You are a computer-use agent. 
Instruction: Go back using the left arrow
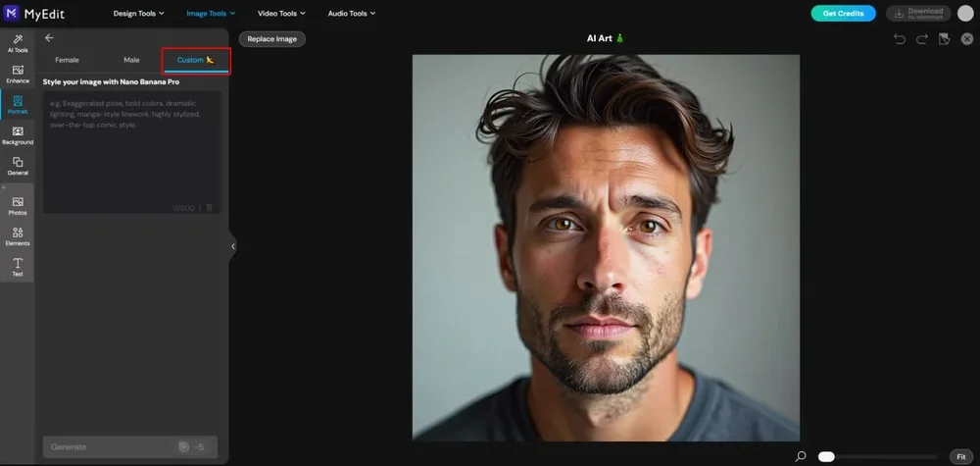49,38
